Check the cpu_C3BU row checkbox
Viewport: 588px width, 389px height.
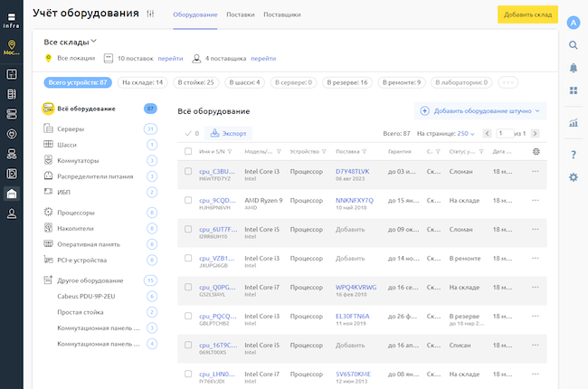click(188, 171)
